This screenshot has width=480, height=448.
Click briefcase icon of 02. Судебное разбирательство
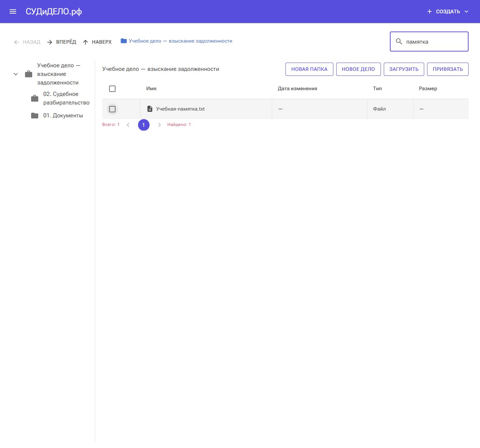[x=35, y=98]
